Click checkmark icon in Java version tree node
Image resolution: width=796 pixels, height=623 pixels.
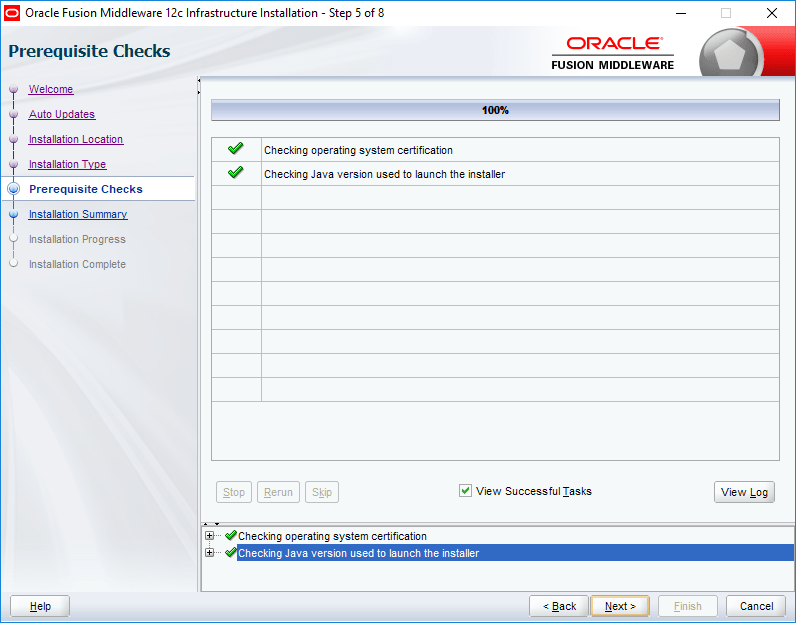point(231,552)
